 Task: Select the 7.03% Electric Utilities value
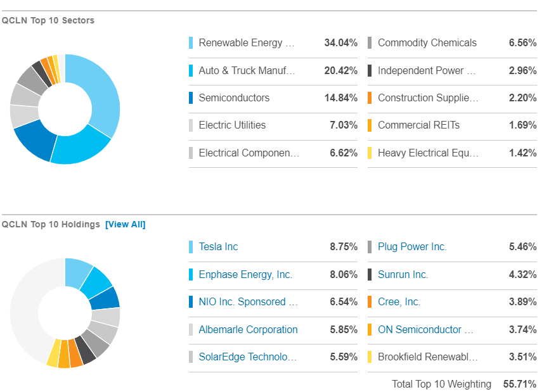pyautogui.click(x=344, y=125)
